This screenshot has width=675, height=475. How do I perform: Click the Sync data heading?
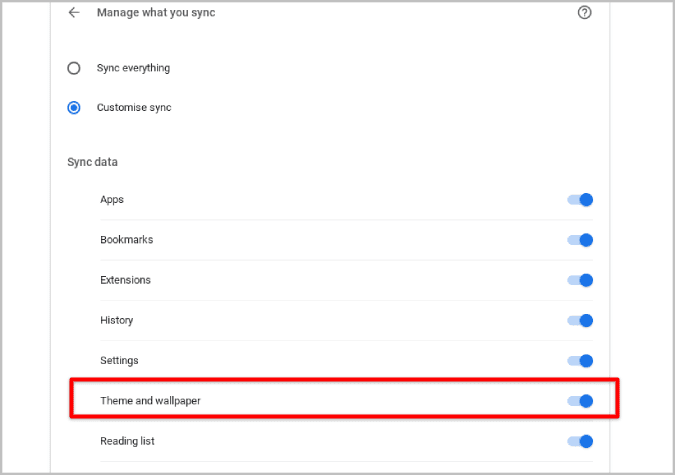point(92,162)
